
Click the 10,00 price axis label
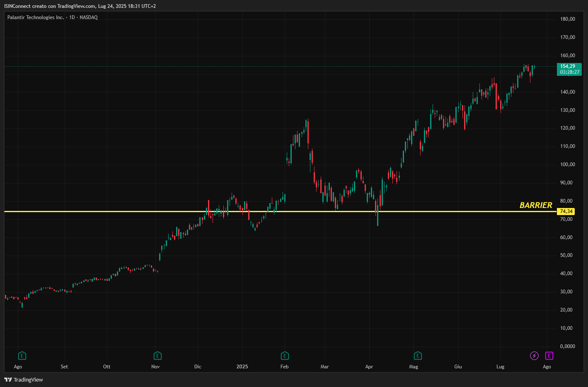(566, 328)
